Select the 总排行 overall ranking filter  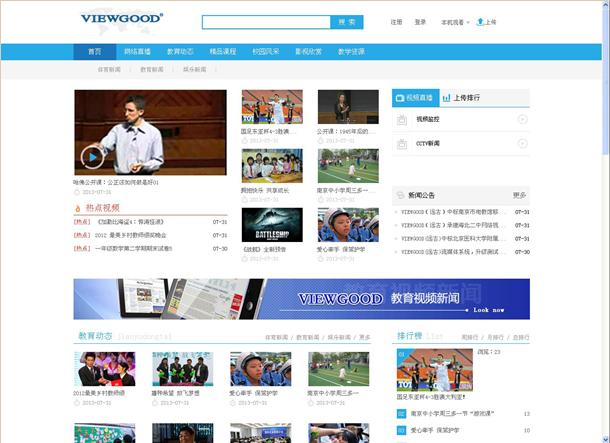point(521,337)
